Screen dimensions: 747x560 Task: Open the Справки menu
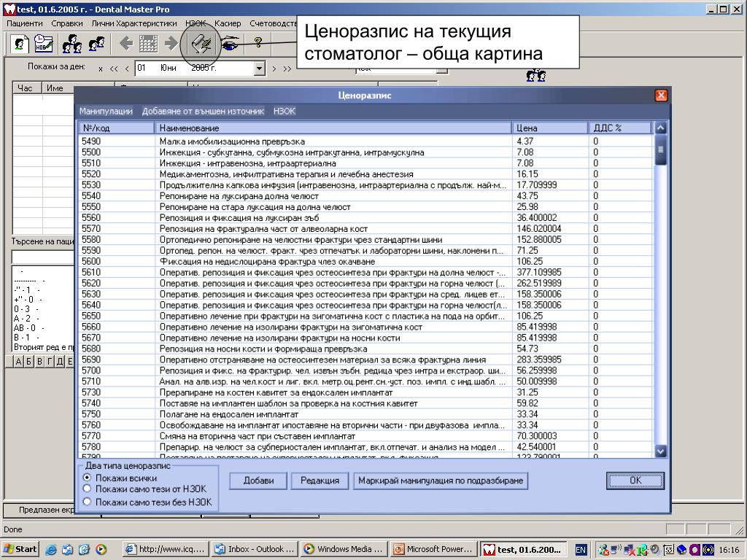66,23
